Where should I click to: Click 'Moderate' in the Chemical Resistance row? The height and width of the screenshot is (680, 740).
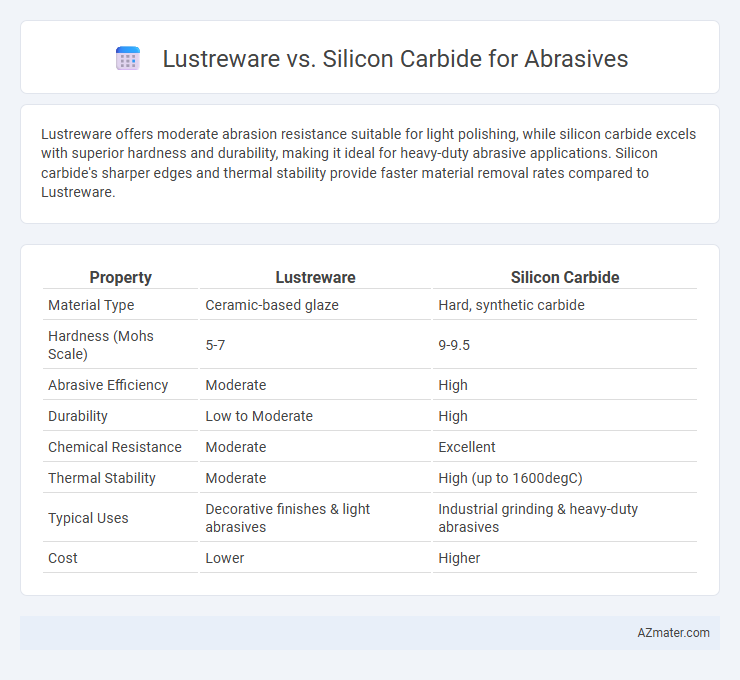pos(235,447)
